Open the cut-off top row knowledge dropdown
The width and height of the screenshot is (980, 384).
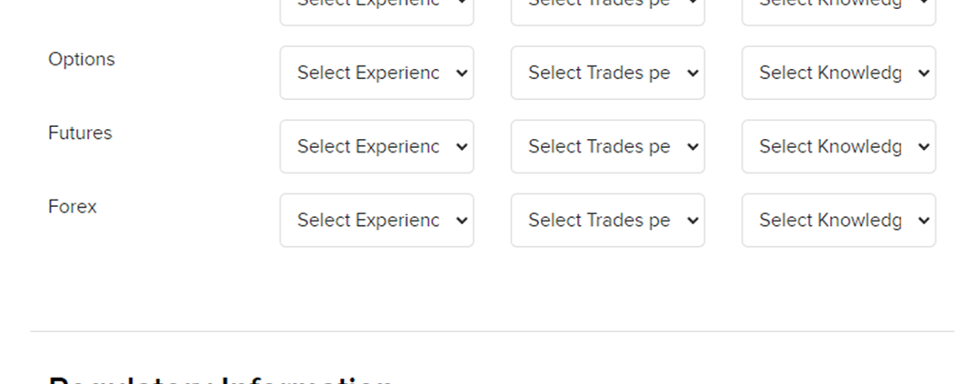[838, 9]
